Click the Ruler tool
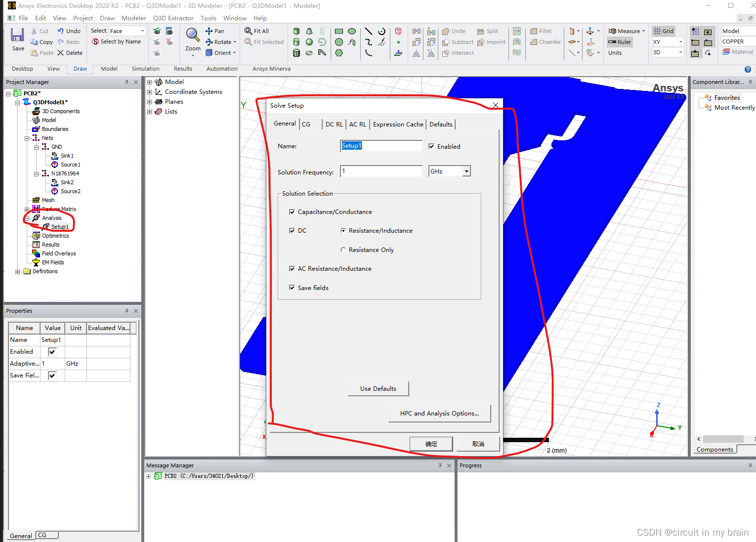756x542 pixels. pos(620,42)
